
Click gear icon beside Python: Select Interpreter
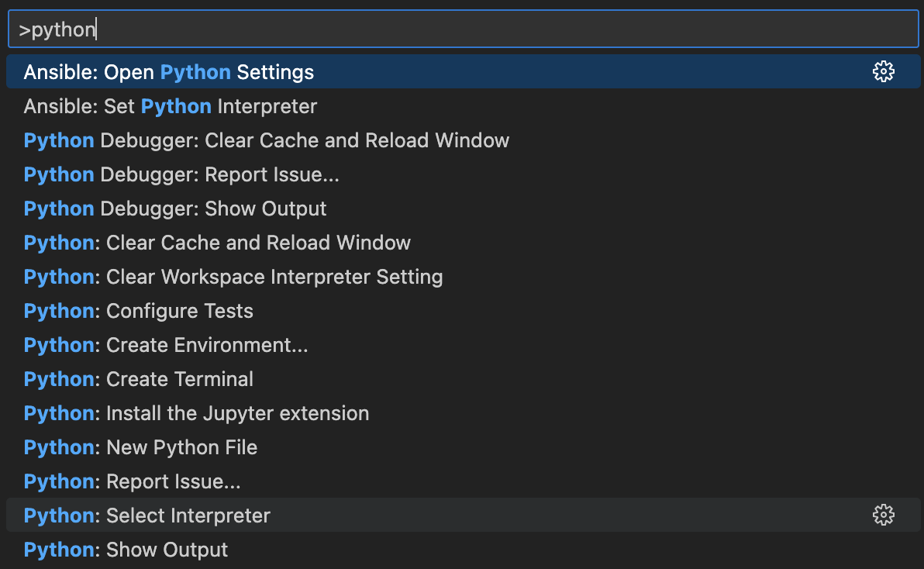point(883,515)
